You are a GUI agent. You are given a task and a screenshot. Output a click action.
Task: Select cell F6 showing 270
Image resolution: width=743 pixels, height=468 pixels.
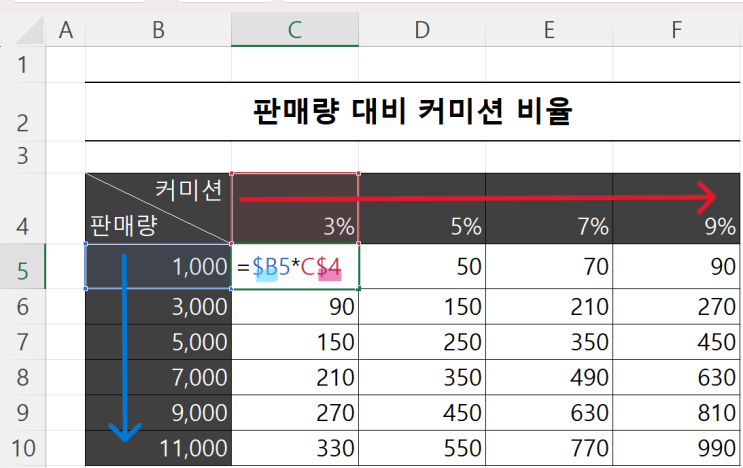click(x=676, y=306)
